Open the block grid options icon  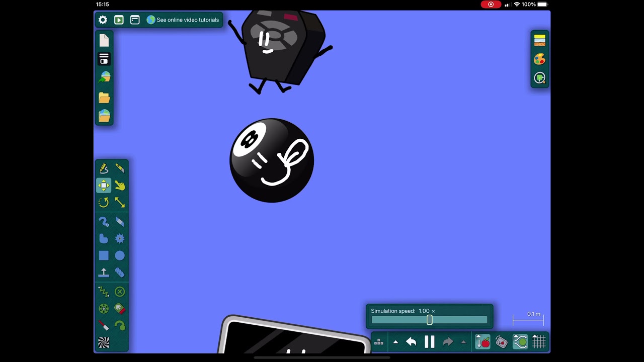(x=379, y=342)
